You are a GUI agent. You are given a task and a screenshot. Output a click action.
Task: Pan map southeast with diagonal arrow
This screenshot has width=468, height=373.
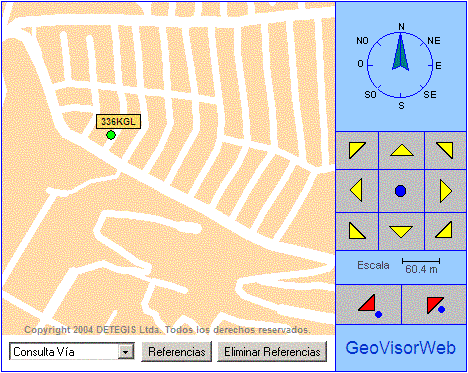click(446, 232)
